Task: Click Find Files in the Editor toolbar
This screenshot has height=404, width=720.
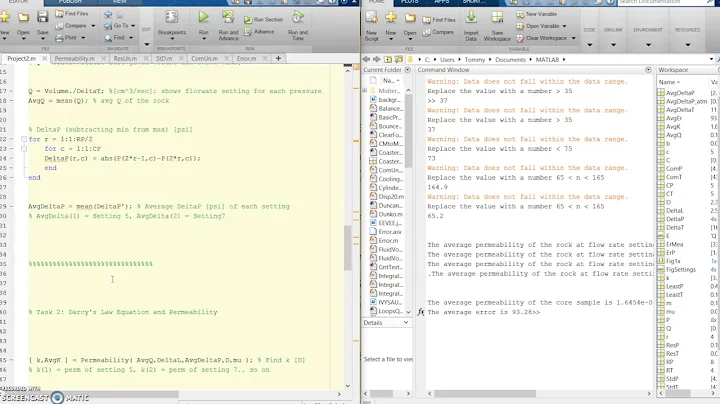Action: [x=72, y=14]
